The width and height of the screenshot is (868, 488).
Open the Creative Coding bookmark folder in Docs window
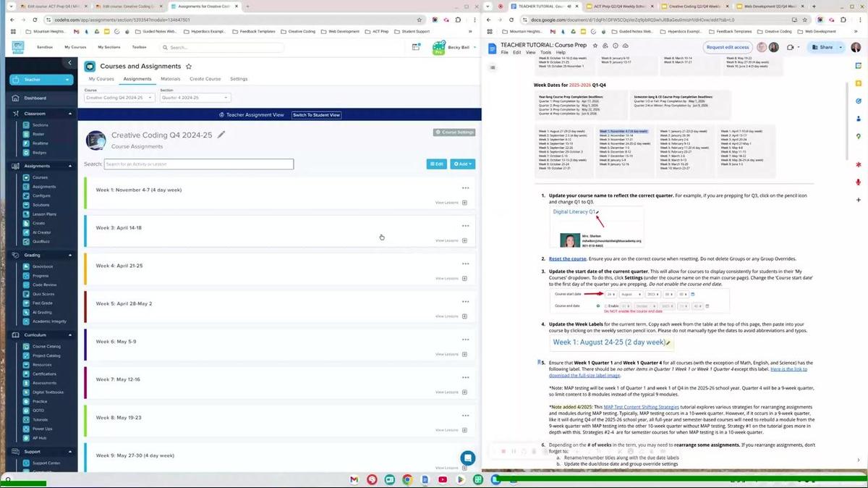click(x=775, y=31)
